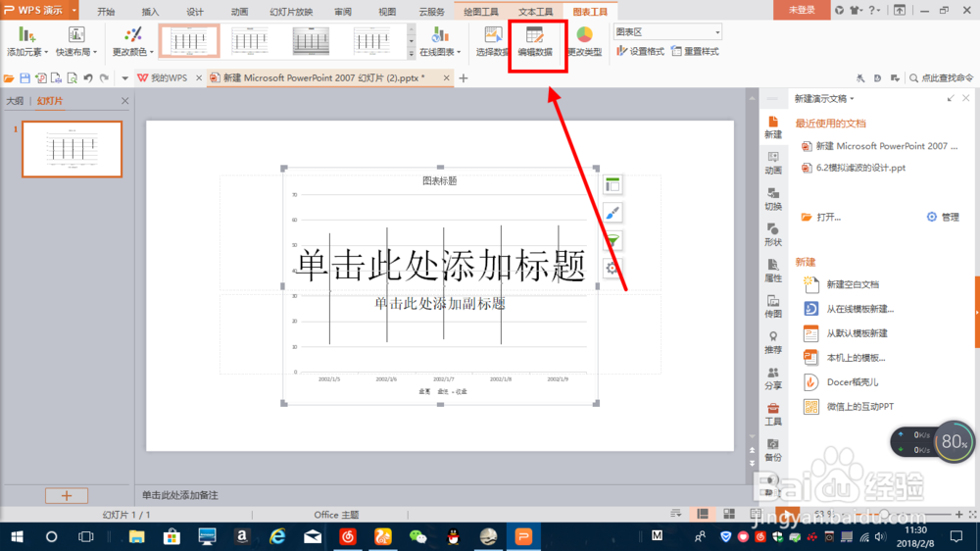The image size is (980, 551).
Task: Open the 插入 ribbon tab
Action: 151,11
